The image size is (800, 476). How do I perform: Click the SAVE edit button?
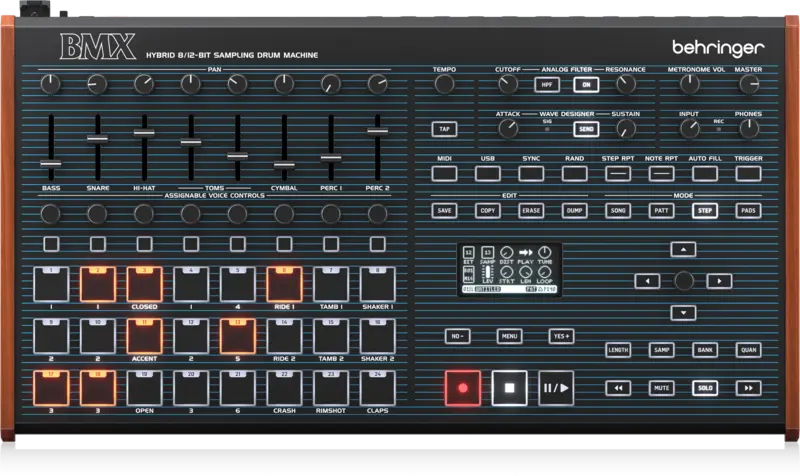(444, 211)
